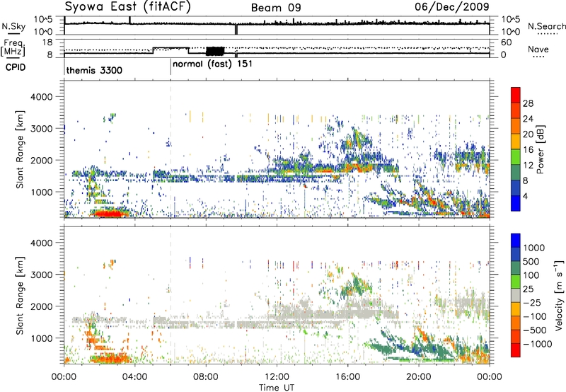Viewport: 566px width, 392px height.
Task: Click 'Slant Range [km]' label of velocity panel
Action: tap(20, 296)
